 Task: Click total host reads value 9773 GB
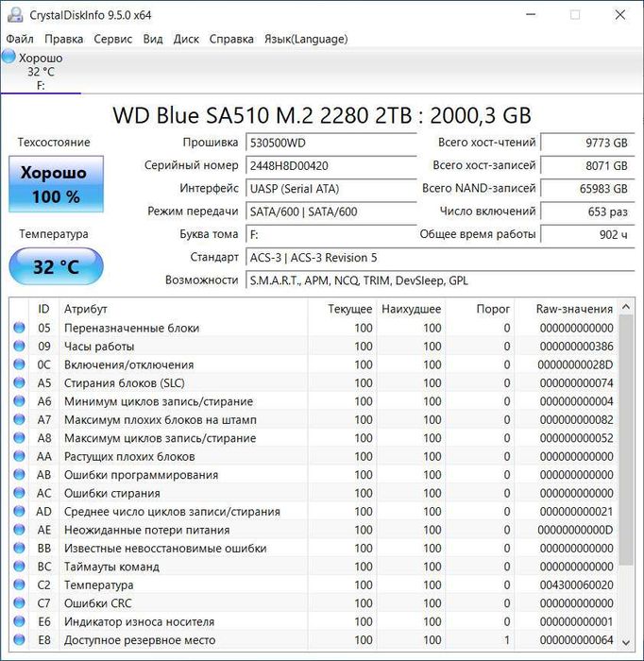[587, 143]
